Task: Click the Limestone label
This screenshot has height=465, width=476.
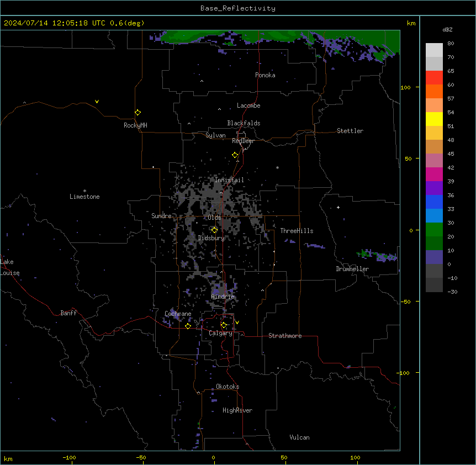Action: [x=84, y=197]
